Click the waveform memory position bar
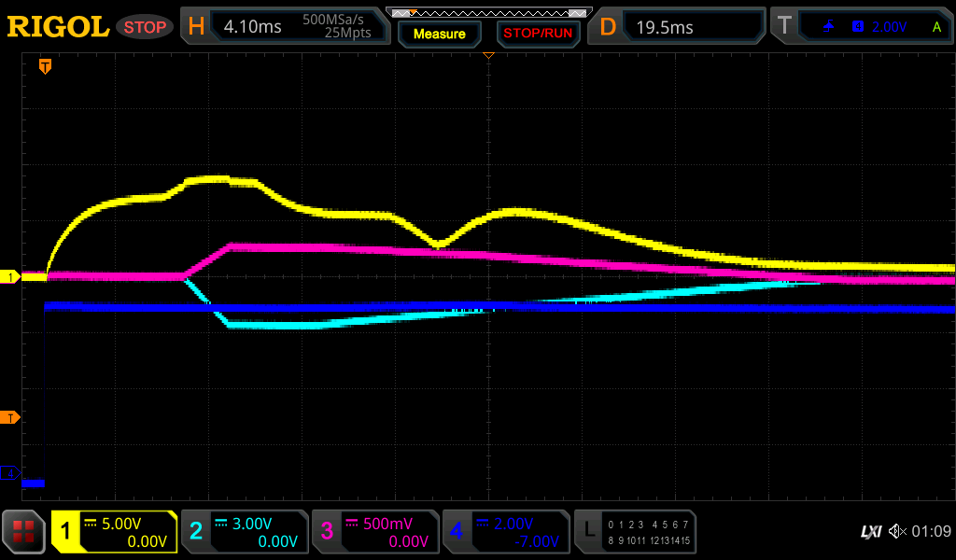 point(487,13)
